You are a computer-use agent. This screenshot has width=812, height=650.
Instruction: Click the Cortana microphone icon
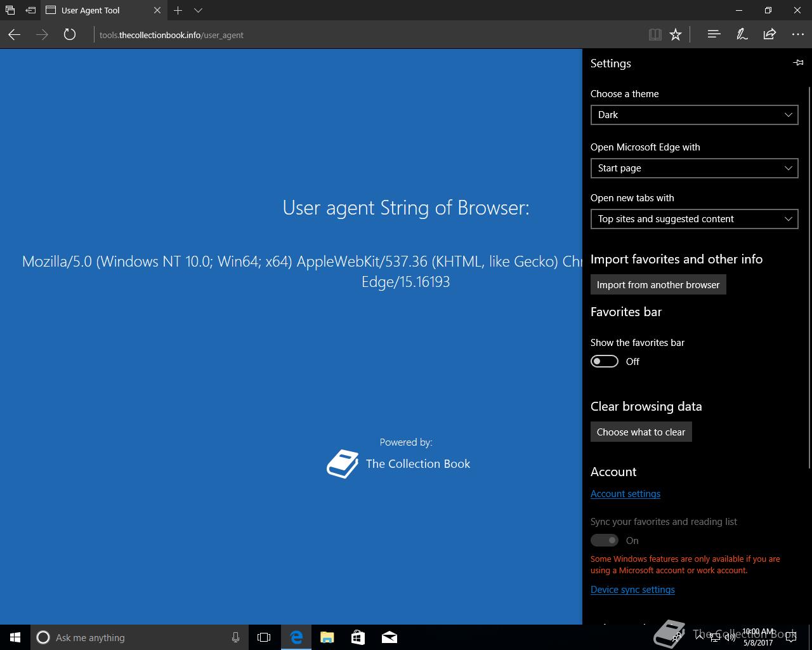pyautogui.click(x=235, y=637)
